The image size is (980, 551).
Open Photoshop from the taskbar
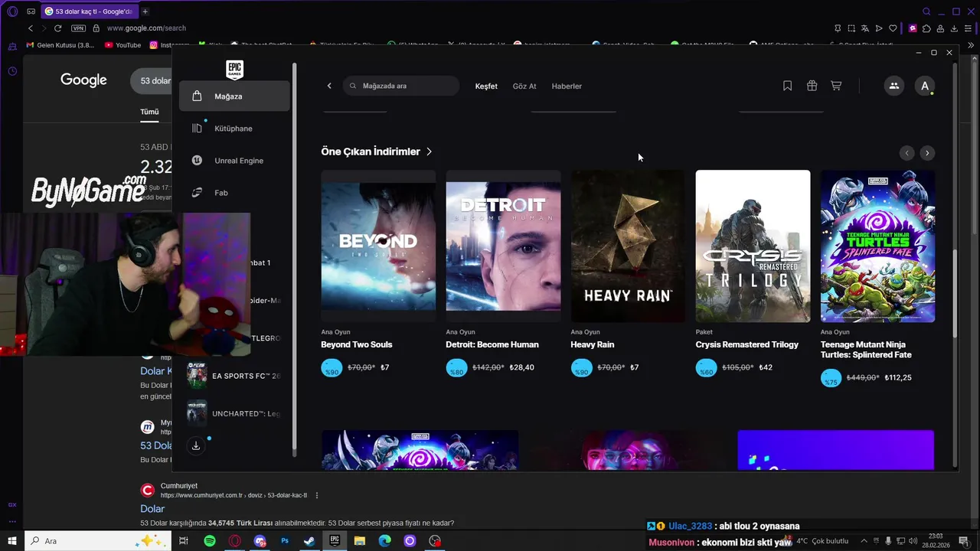tap(285, 541)
